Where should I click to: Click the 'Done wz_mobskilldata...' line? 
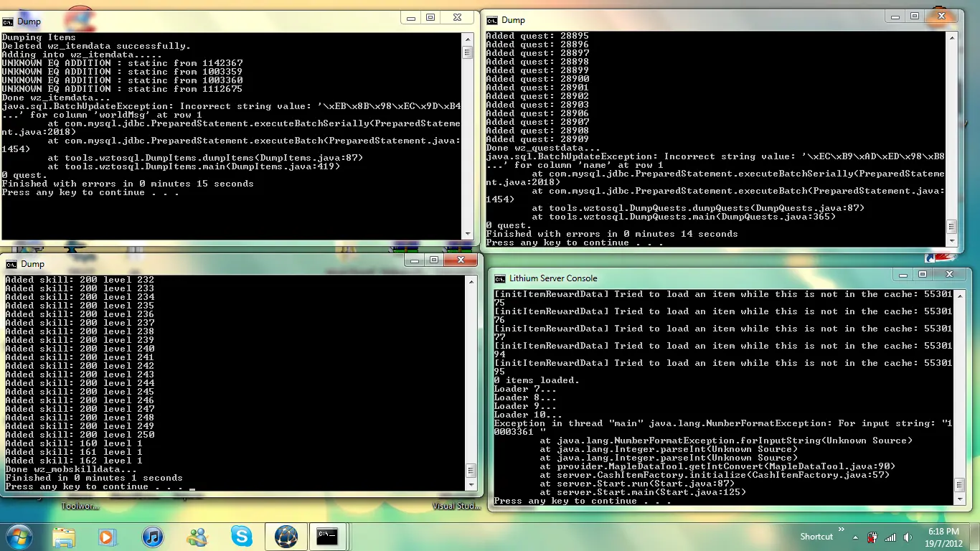71,469
